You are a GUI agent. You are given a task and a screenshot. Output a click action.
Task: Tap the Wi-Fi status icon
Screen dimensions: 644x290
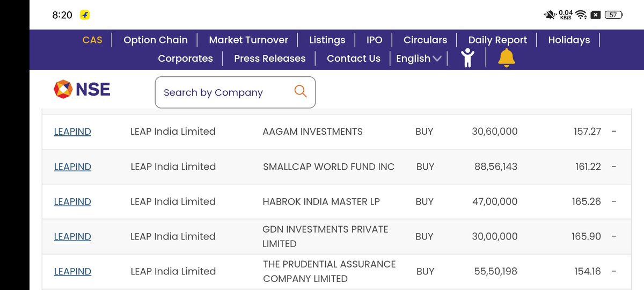pos(581,15)
